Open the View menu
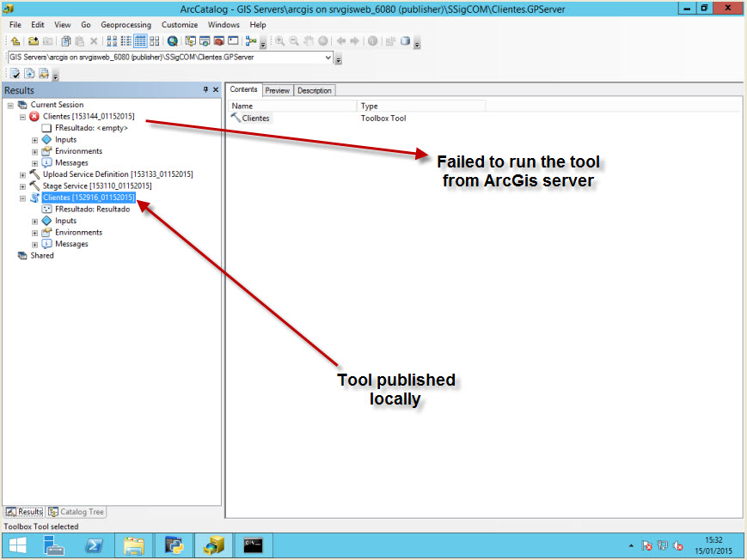The width and height of the screenshot is (747, 560). [x=63, y=25]
